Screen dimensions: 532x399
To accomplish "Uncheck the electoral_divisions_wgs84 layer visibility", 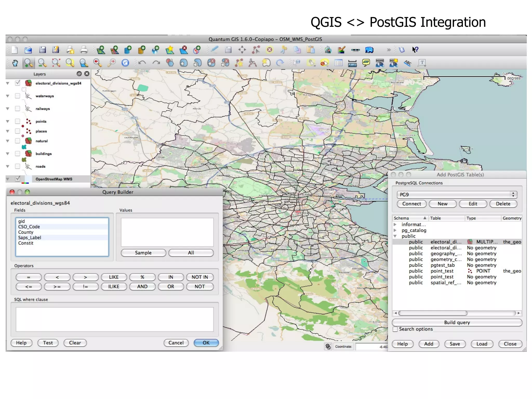I will pos(17,83).
